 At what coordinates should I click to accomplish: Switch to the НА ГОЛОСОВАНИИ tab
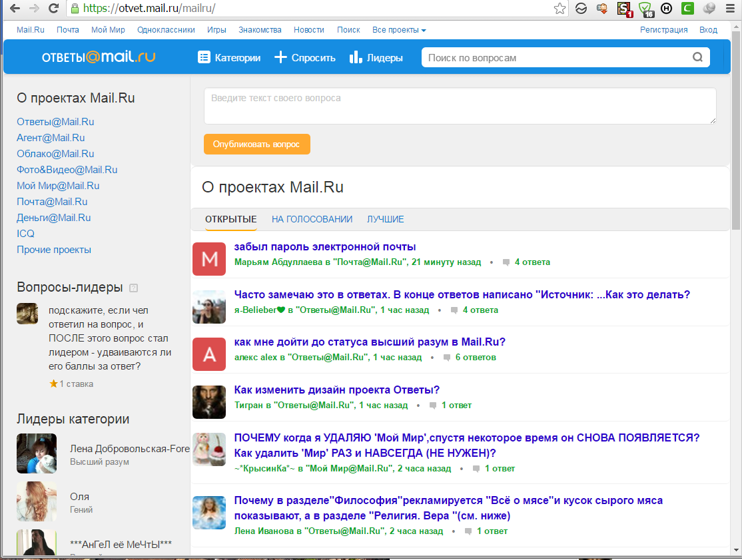[x=312, y=219]
